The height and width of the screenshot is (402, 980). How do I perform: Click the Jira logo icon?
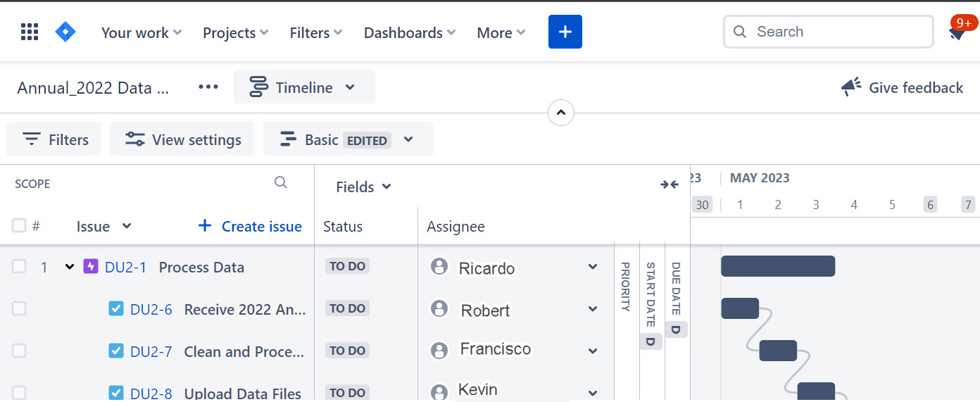(x=65, y=32)
